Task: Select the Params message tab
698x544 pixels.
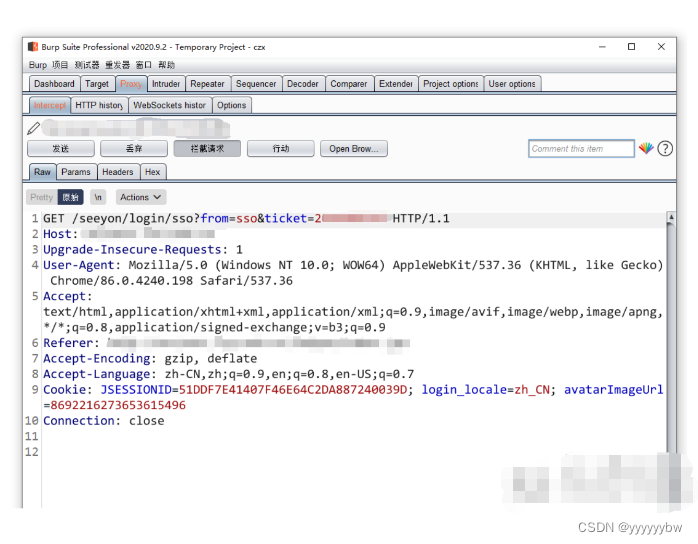Action: [x=76, y=172]
